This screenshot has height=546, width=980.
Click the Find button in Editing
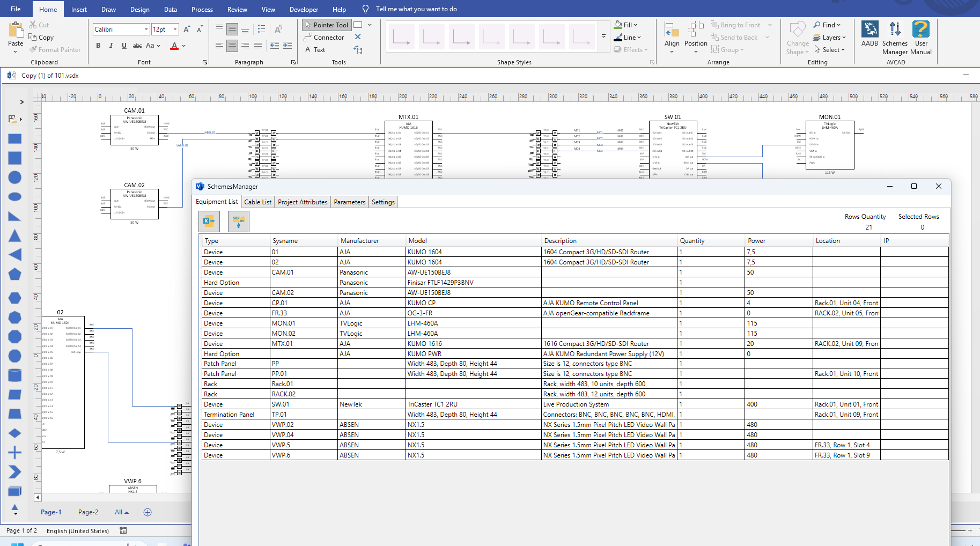pyautogui.click(x=827, y=25)
